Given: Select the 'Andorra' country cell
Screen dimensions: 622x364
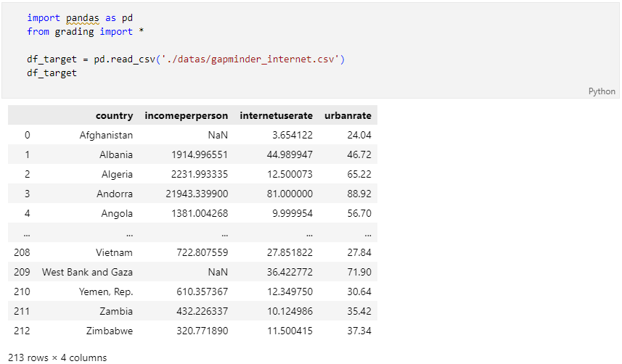Looking at the screenshot, I should point(115,194).
